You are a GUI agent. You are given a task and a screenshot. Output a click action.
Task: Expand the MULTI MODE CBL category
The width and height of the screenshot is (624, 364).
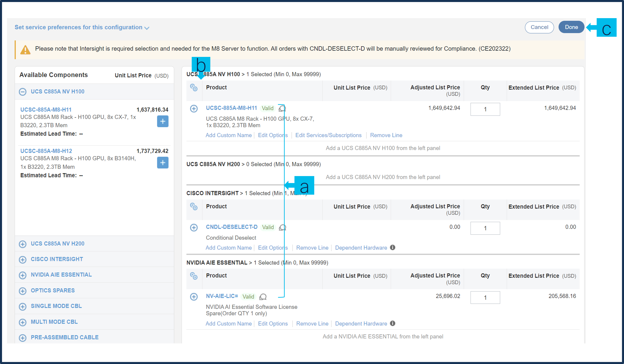[x=23, y=322]
